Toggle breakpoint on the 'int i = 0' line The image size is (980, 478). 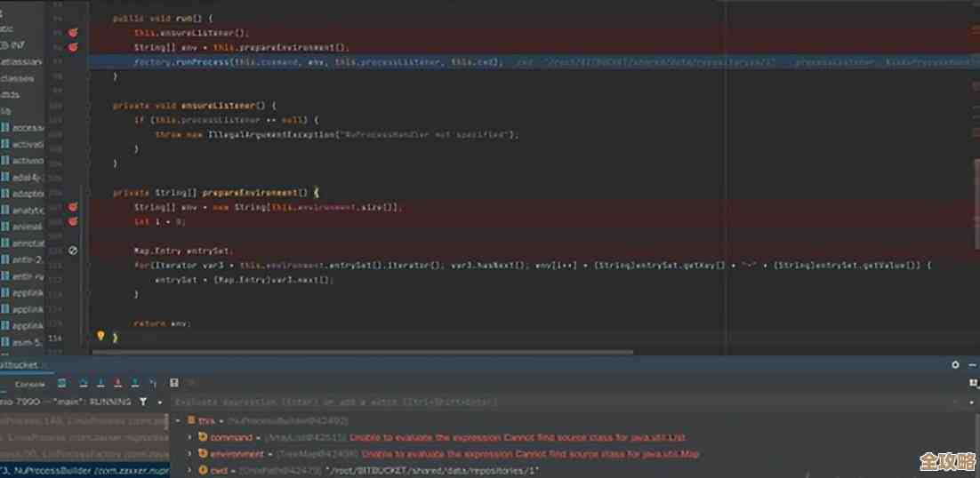point(73,221)
